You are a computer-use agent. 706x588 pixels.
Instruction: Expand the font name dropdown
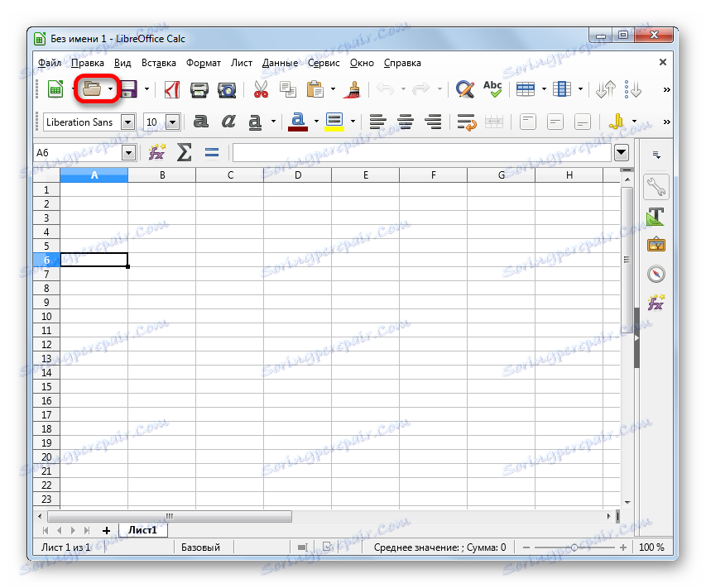[x=128, y=122]
